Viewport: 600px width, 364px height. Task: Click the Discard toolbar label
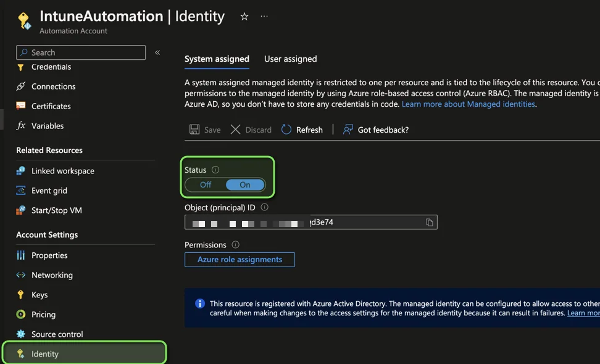pos(258,130)
